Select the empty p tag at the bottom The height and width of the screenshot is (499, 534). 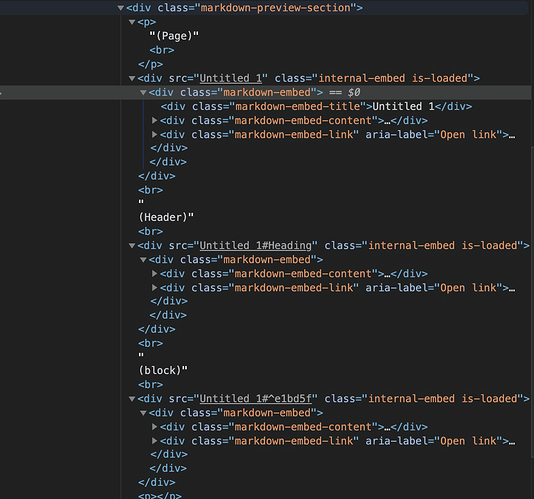point(160,495)
